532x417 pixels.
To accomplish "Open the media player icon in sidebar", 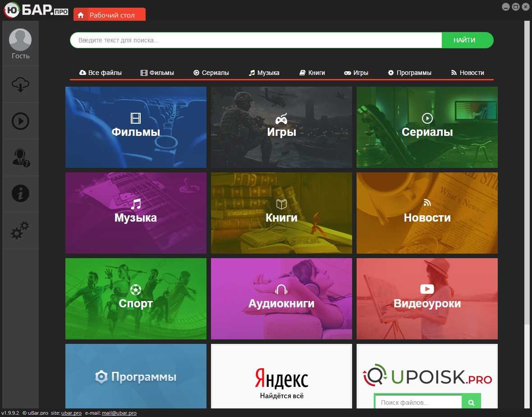I will [x=20, y=121].
